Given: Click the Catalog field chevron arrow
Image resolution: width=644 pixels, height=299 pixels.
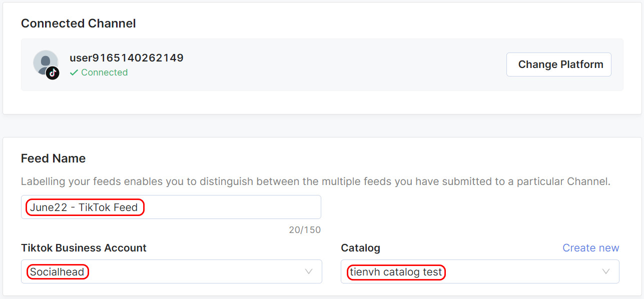Looking at the screenshot, I should [606, 271].
